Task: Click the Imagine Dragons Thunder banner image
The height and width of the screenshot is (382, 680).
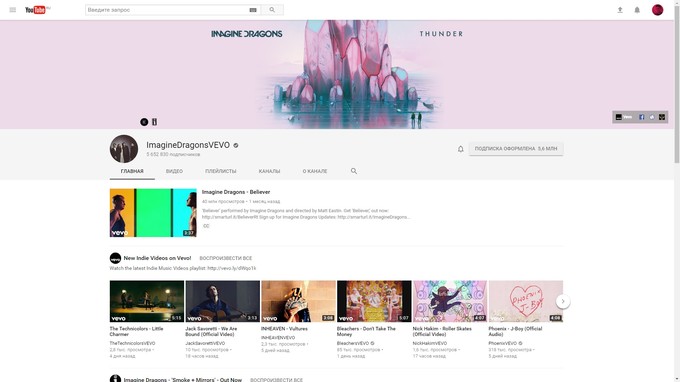Action: pos(337,74)
